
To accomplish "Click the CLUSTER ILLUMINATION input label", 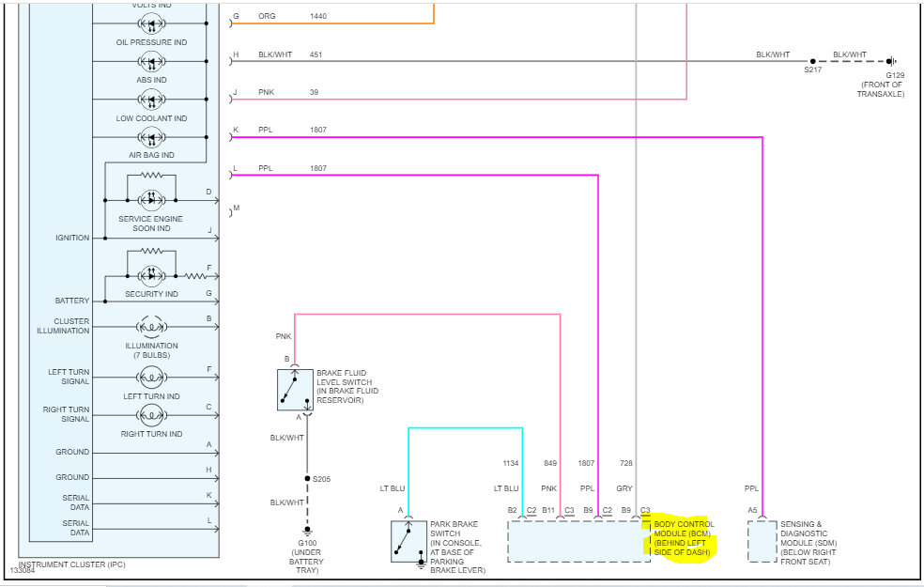I will [64, 326].
